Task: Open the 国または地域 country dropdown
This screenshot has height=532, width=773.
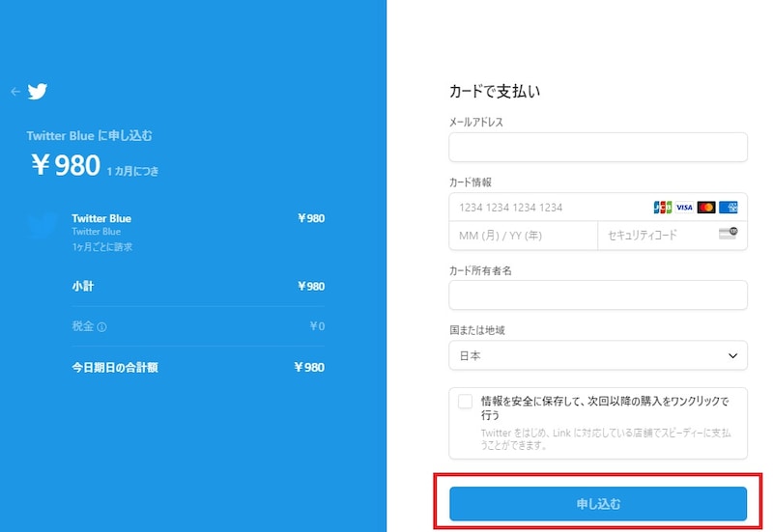Action: pyautogui.click(x=598, y=355)
